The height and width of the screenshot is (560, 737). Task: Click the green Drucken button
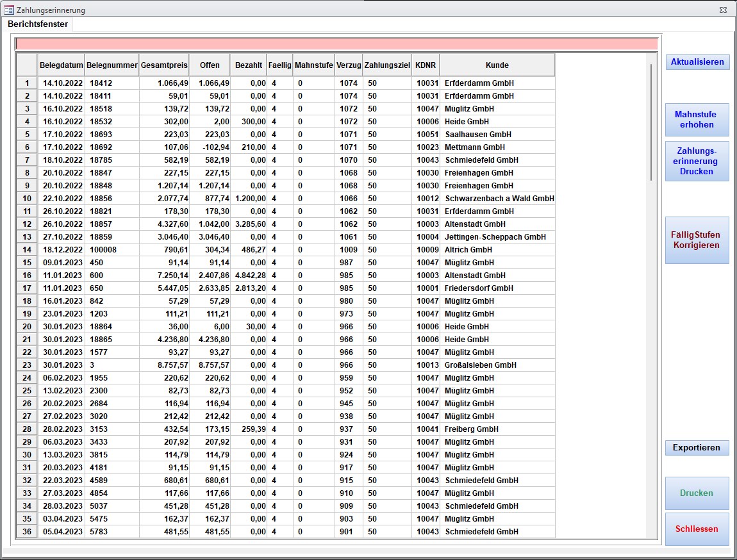[697, 493]
